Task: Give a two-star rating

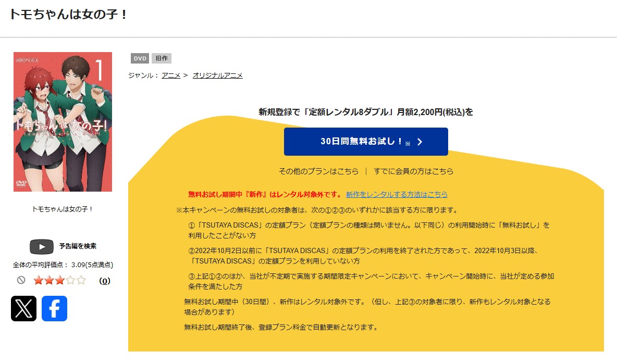Action: [49, 281]
